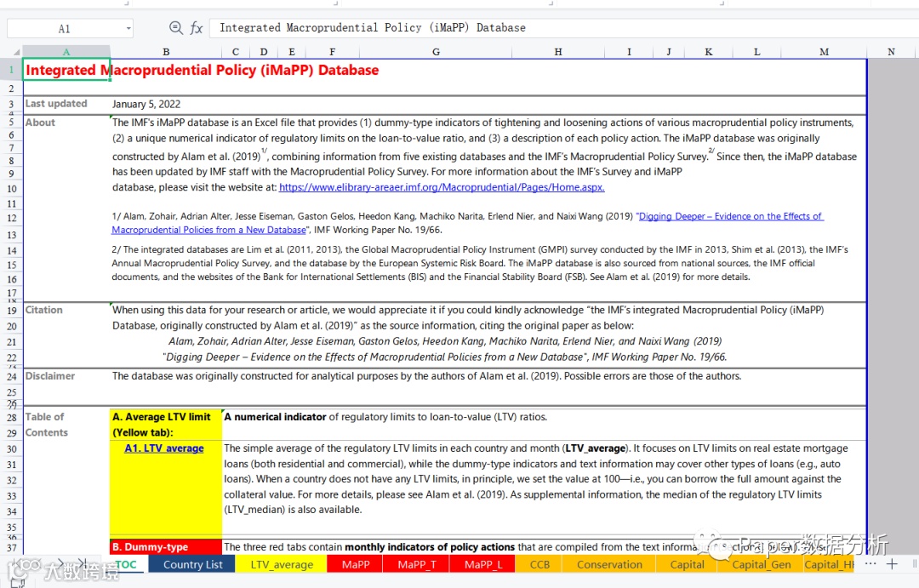Screen dimensions: 919x588
Task: Open the MaPP_L sheet tab
Action: pos(483,564)
